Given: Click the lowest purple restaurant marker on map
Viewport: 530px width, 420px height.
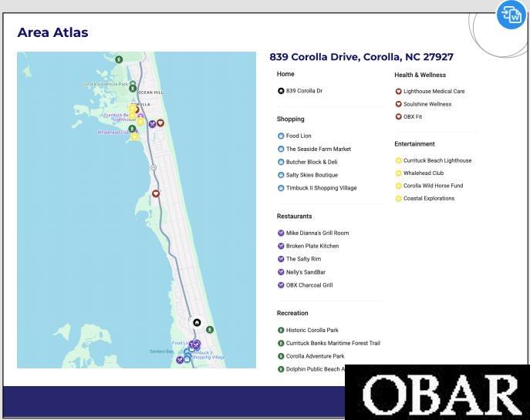Looking at the screenshot, I should pos(180,360).
